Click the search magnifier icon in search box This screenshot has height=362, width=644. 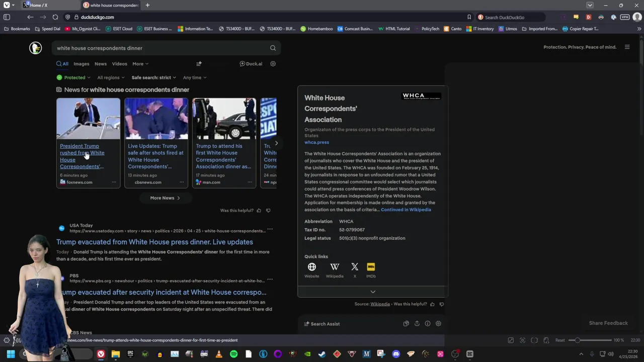click(273, 48)
